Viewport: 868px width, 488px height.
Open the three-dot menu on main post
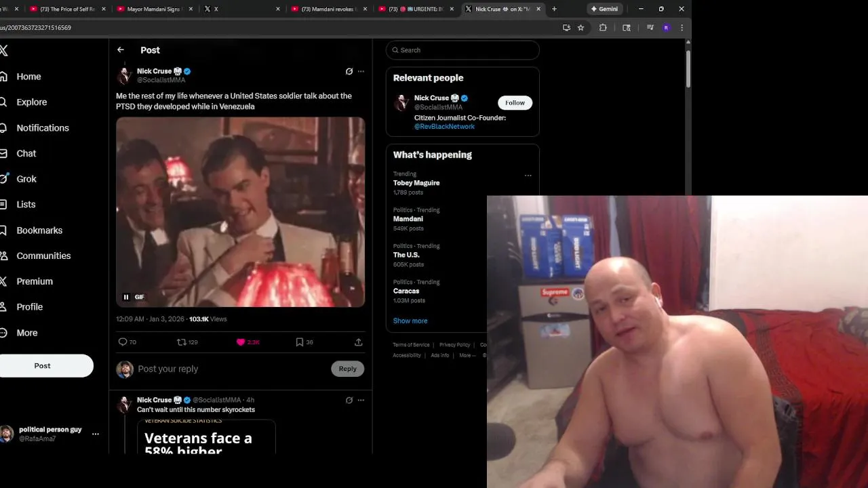coord(361,71)
